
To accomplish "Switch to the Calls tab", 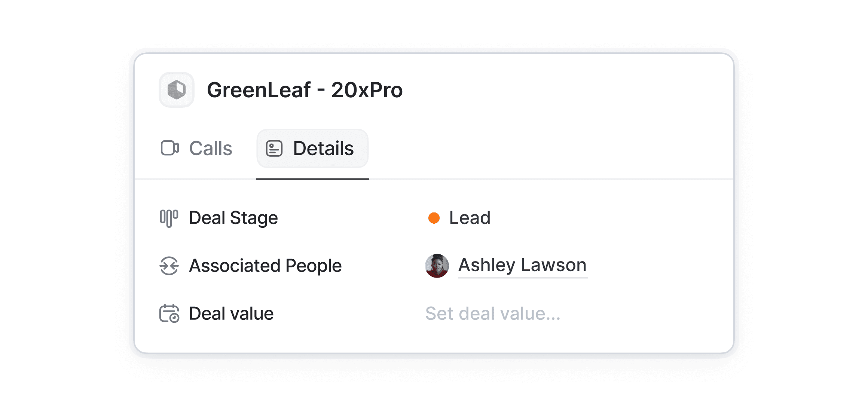I will [x=210, y=149].
